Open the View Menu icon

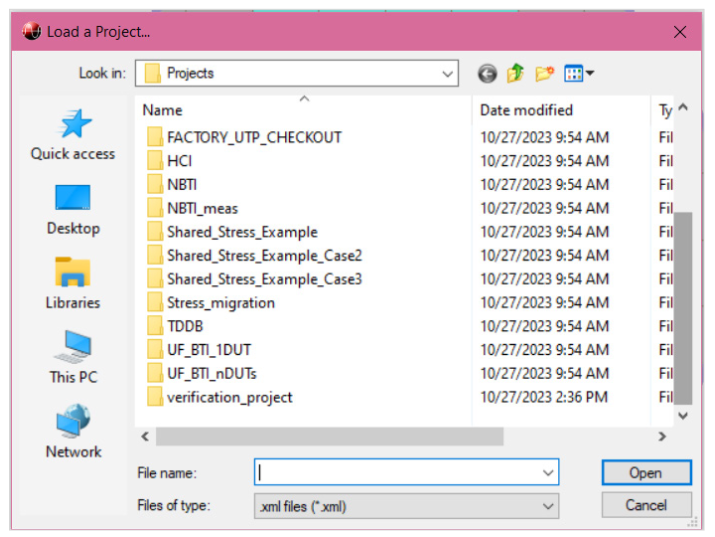point(578,73)
